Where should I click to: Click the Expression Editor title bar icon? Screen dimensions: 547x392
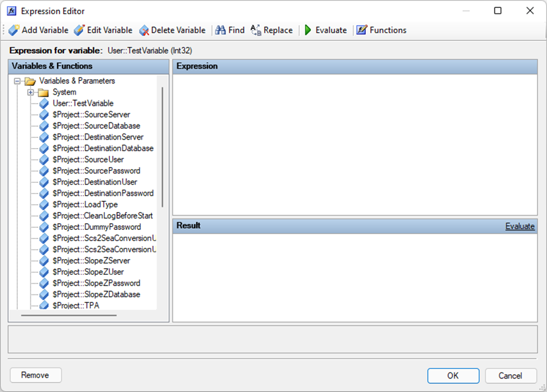click(x=12, y=11)
